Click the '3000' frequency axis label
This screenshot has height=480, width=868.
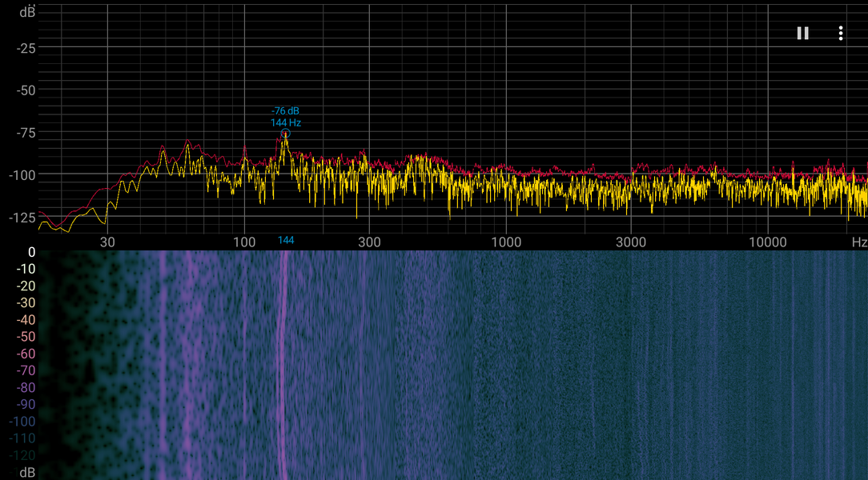point(631,242)
